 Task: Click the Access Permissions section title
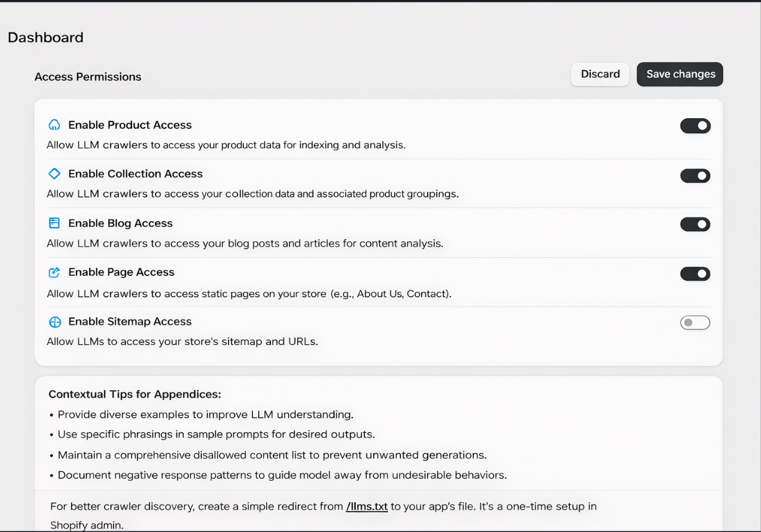click(88, 77)
